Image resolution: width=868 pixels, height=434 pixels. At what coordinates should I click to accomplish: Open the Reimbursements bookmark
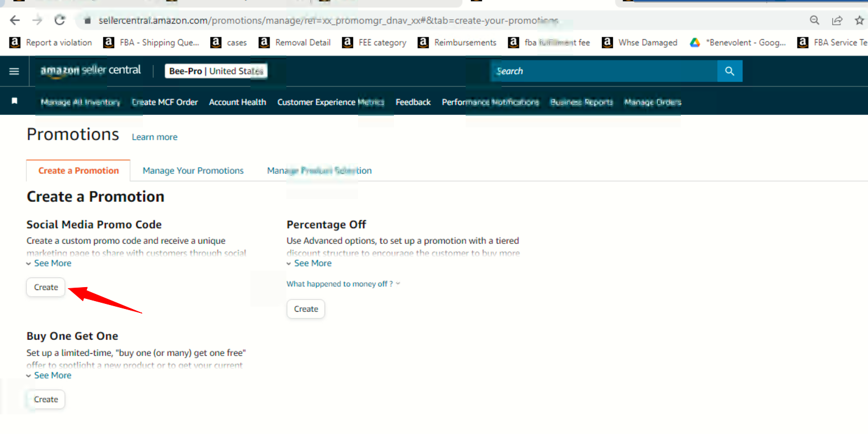point(457,43)
